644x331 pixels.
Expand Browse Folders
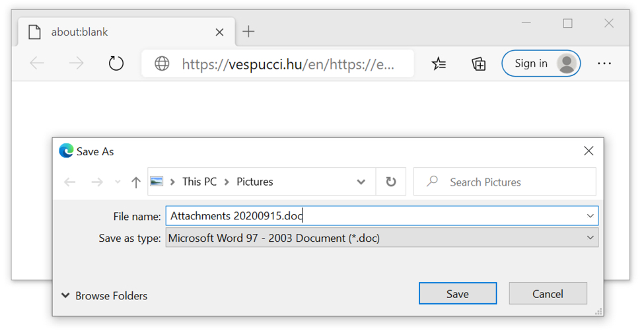(x=104, y=296)
